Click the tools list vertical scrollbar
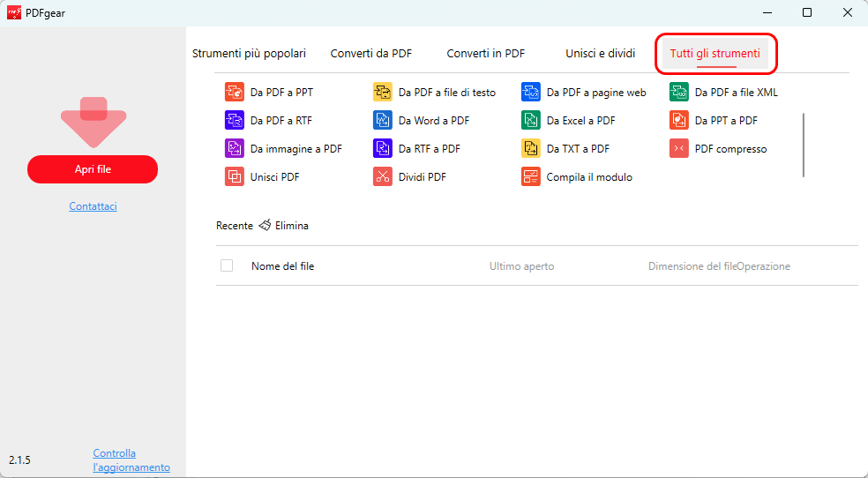868x478 pixels. point(804,145)
